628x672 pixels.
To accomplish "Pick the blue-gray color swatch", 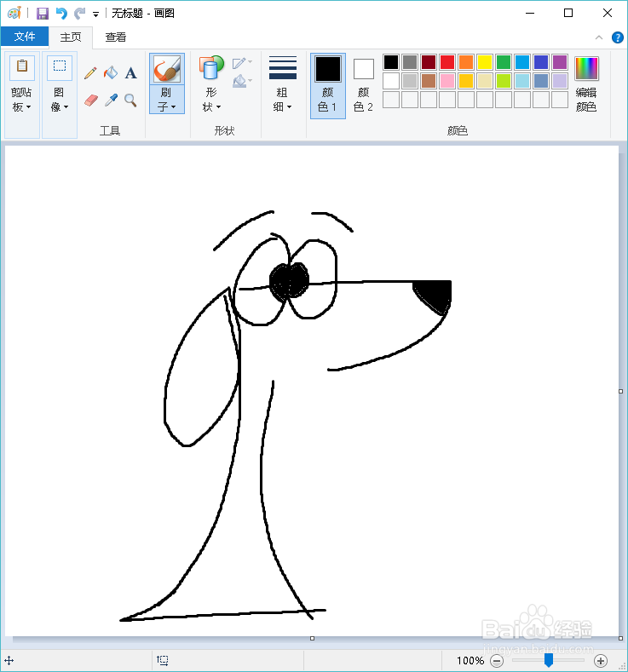I will click(541, 81).
